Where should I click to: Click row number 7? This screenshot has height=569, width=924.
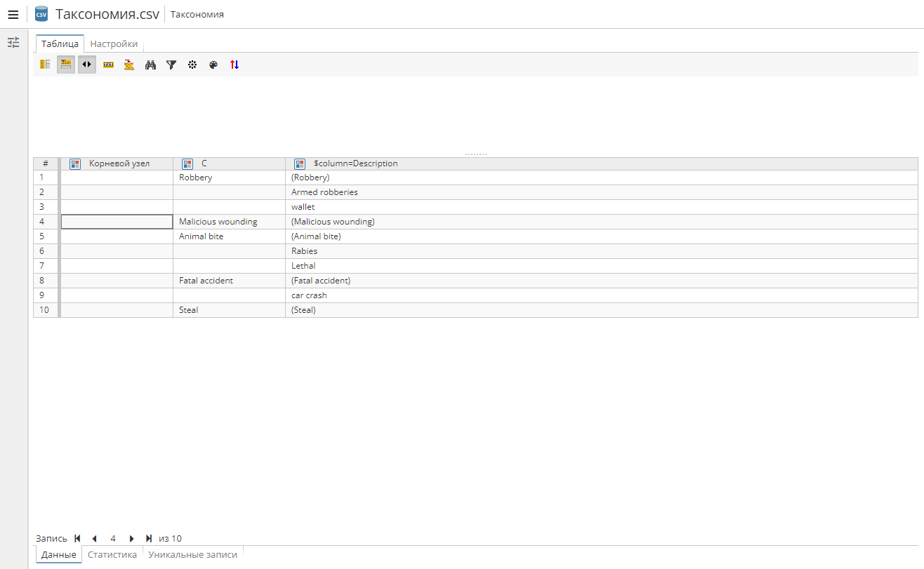pyautogui.click(x=46, y=266)
